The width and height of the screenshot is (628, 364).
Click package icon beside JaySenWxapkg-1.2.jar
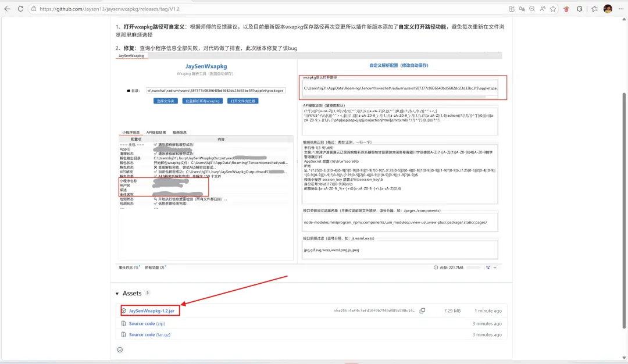tap(124, 311)
